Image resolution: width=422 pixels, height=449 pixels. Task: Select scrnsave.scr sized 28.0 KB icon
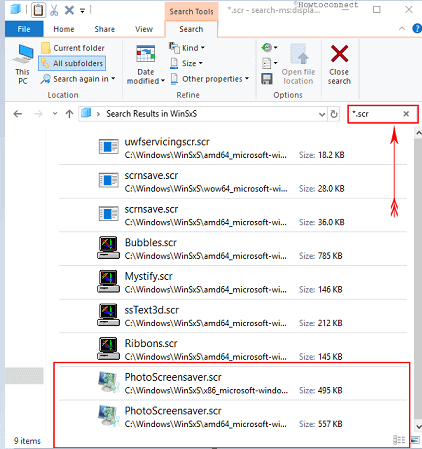[x=109, y=180]
